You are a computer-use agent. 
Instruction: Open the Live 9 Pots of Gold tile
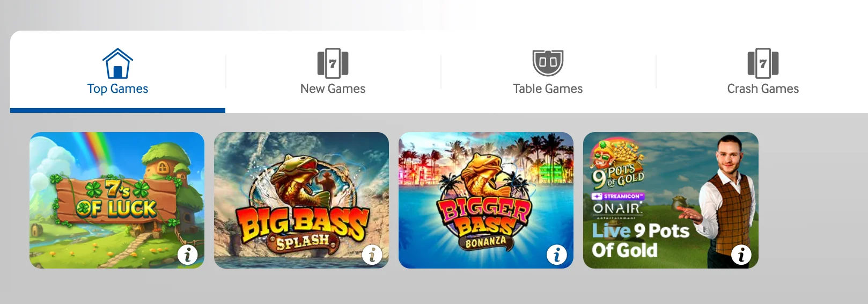(671, 200)
